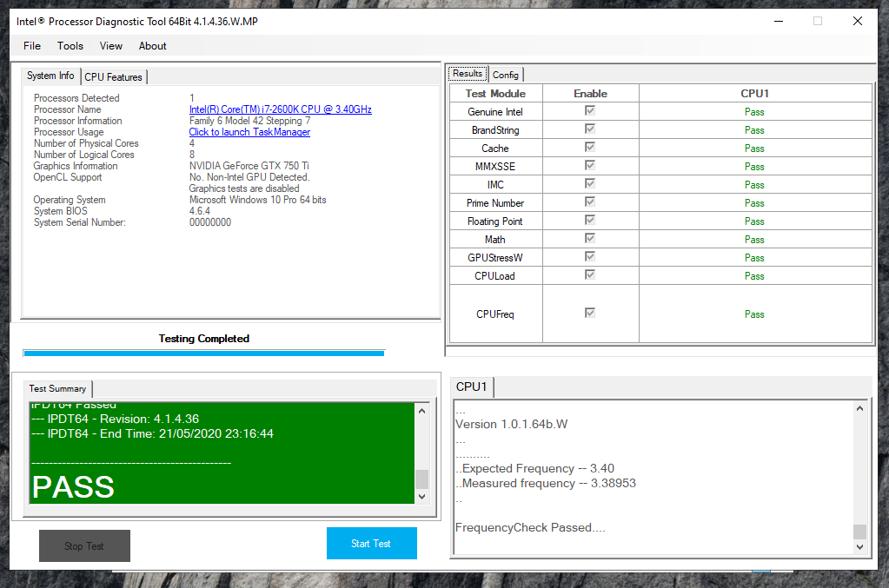Image resolution: width=889 pixels, height=588 pixels.
Task: Click the 'NVIDIA GeForce GTX 750 Ti' value
Action: (249, 166)
